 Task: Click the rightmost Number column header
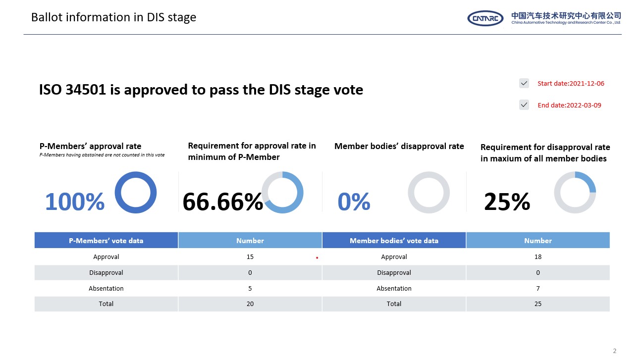click(538, 241)
